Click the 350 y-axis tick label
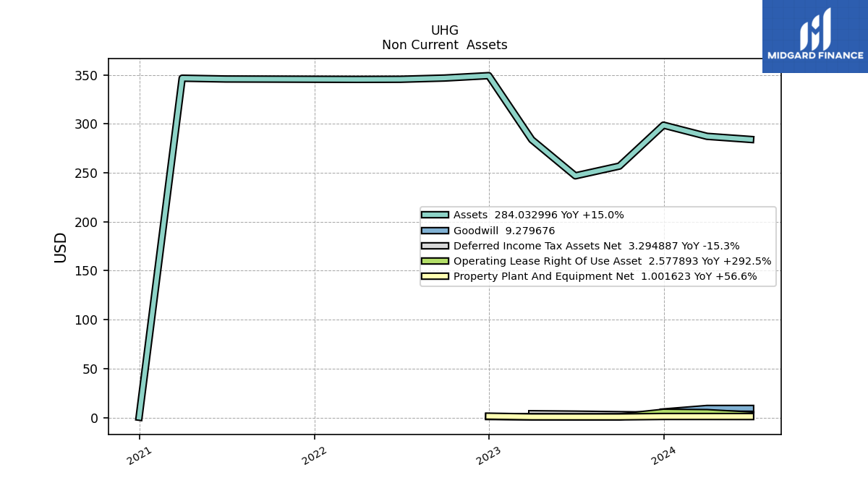 tap(88, 75)
